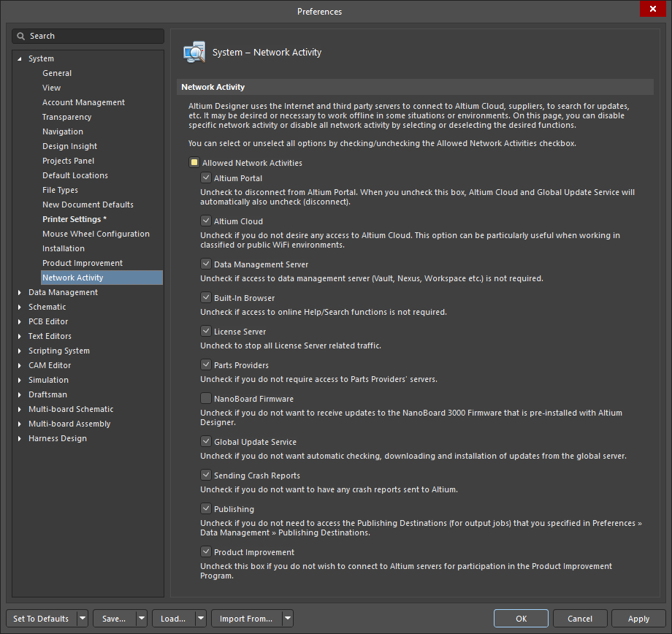Expand the Multi-board Assembly node
The image size is (672, 634).
coord(19,424)
